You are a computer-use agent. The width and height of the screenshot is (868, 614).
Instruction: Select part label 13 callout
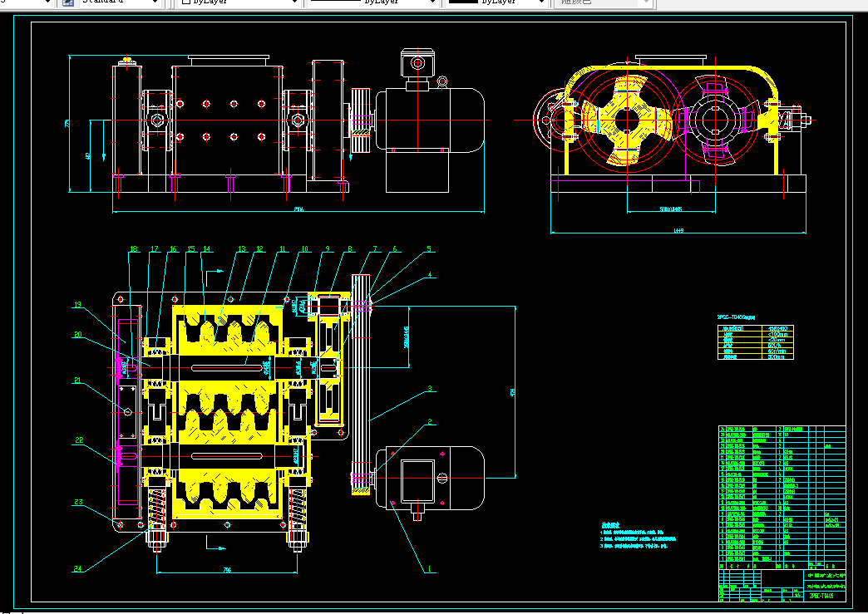[241, 249]
